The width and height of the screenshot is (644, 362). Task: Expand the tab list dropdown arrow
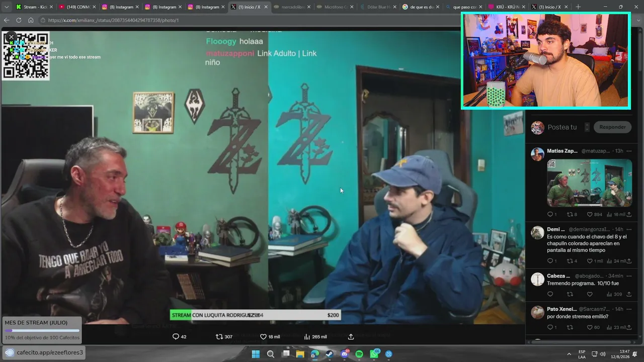(6, 7)
